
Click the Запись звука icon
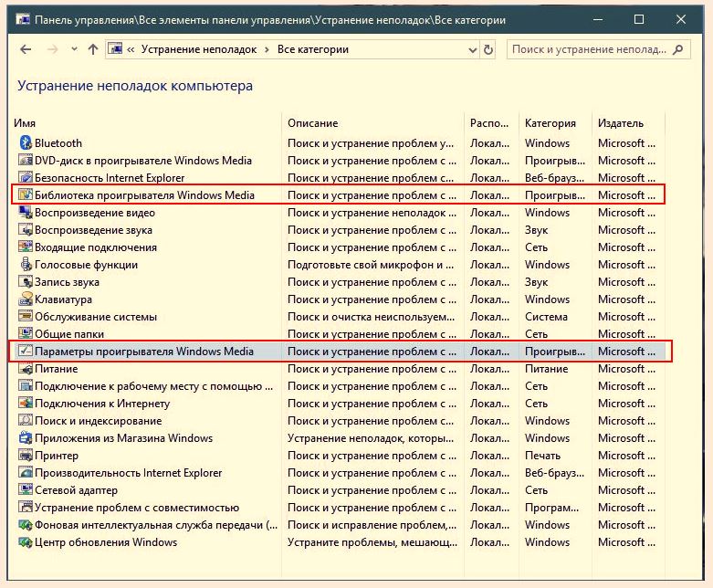26,281
